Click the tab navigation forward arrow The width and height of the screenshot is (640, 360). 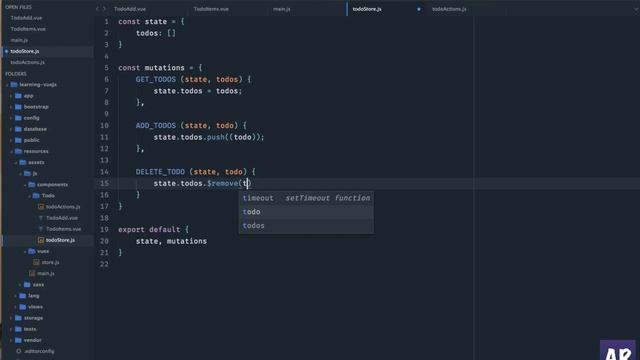click(104, 9)
